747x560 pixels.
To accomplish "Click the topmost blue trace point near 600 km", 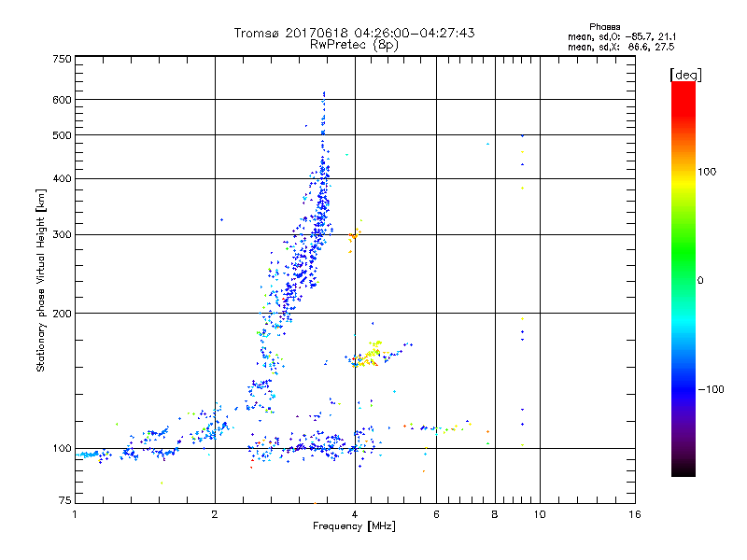I will tap(324, 93).
